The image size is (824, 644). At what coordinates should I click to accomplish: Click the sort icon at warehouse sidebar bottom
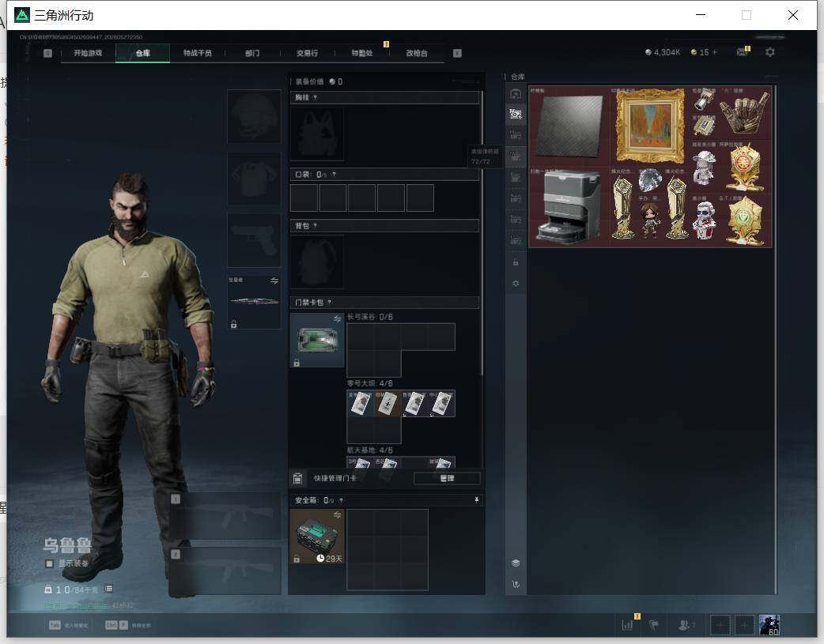pos(516,584)
